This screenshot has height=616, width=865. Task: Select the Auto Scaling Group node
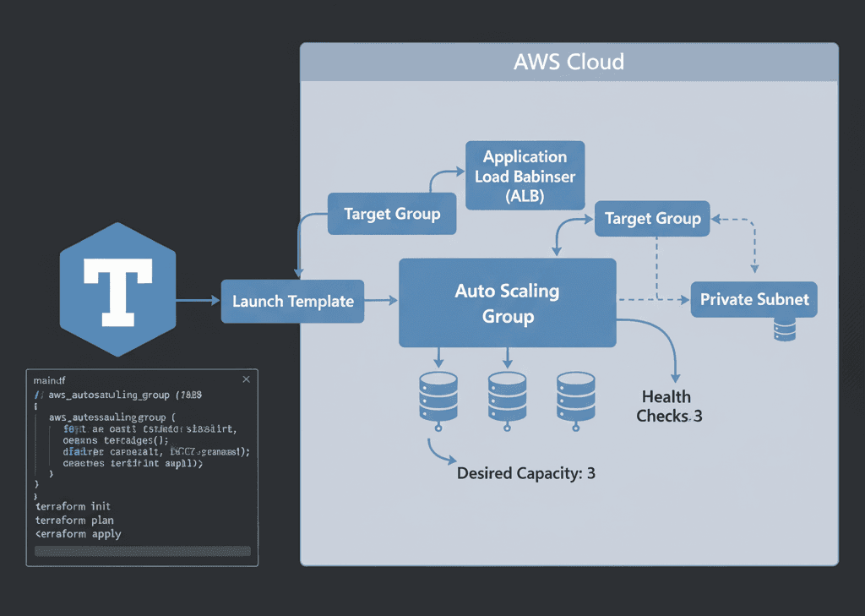coord(507,303)
